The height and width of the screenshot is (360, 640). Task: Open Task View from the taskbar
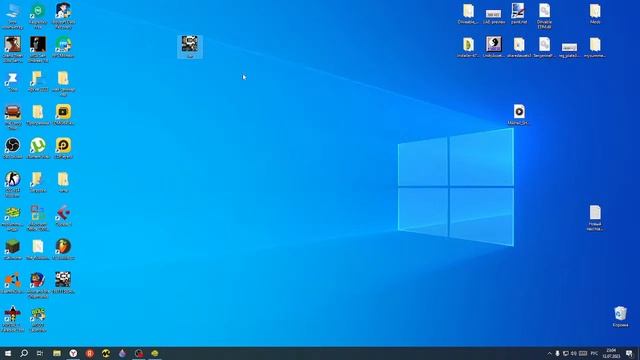(x=40, y=353)
